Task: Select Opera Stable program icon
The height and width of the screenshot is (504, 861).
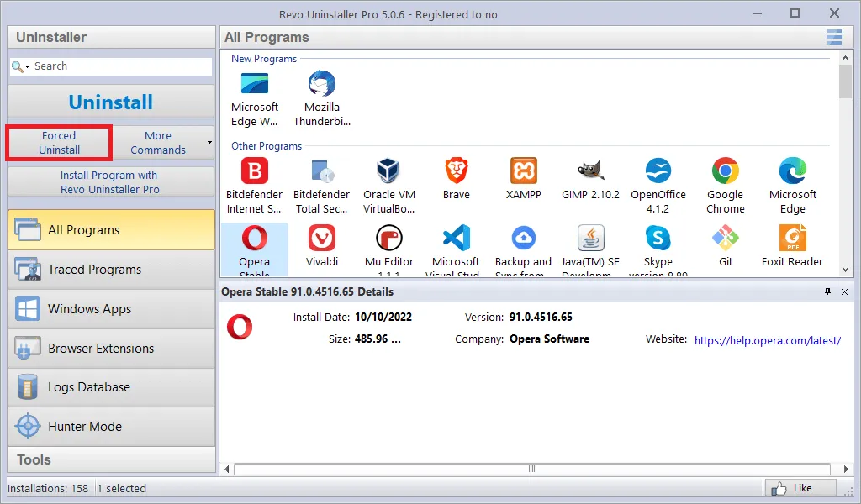Action: point(255,238)
